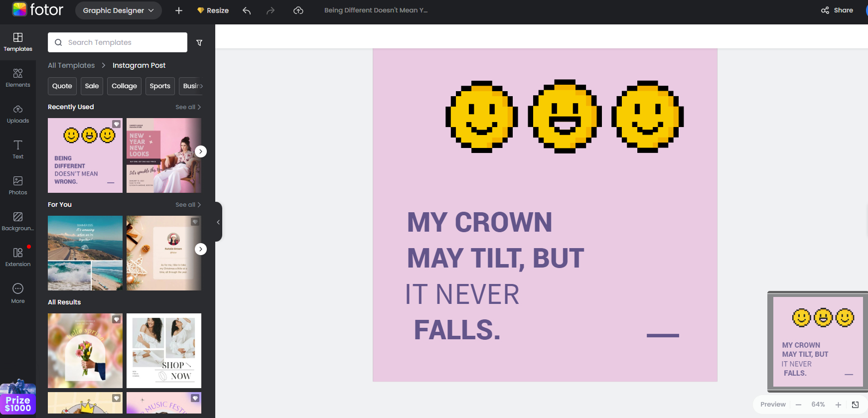This screenshot has width=868, height=418.
Task: Click the Preview button
Action: click(x=773, y=405)
